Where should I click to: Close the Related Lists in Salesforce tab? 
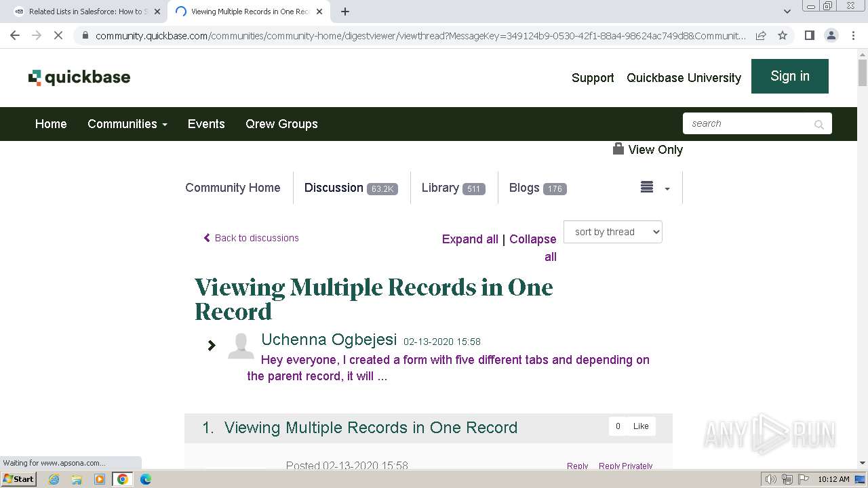pos(157,12)
